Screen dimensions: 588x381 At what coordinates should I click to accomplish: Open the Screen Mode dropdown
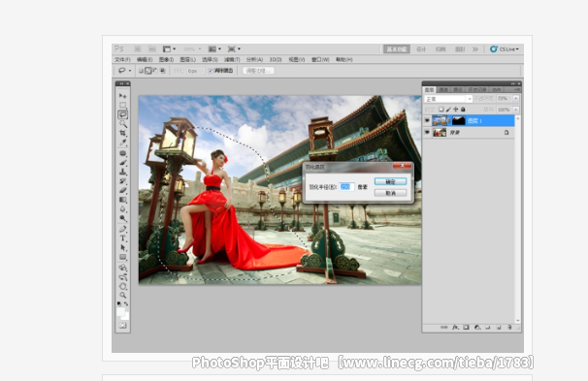pyautogui.click(x=234, y=49)
